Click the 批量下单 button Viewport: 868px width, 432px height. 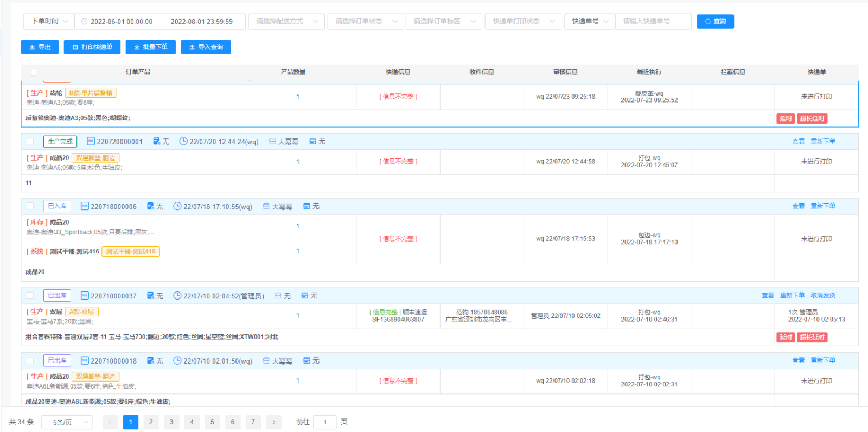pyautogui.click(x=151, y=47)
